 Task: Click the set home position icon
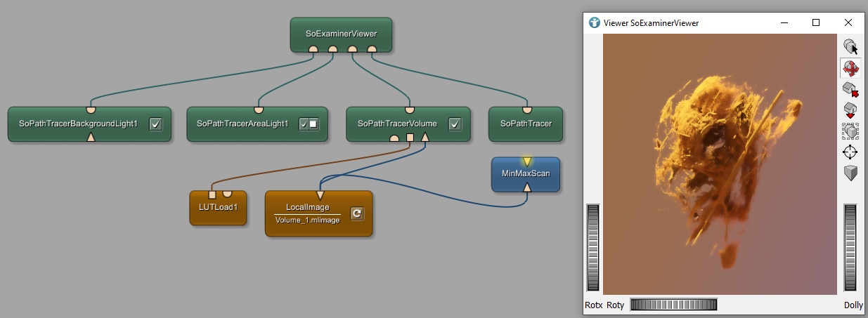point(850,89)
